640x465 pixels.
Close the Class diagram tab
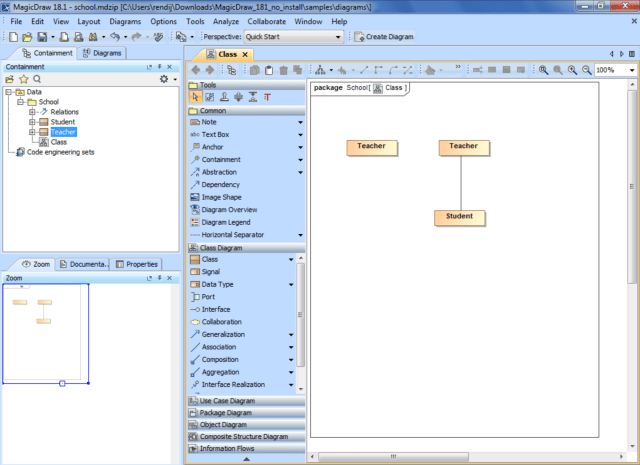[x=245, y=55]
